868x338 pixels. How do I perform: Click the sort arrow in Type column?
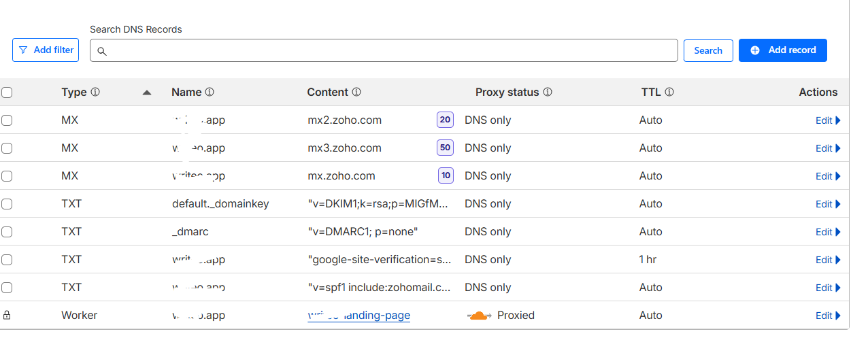point(147,92)
